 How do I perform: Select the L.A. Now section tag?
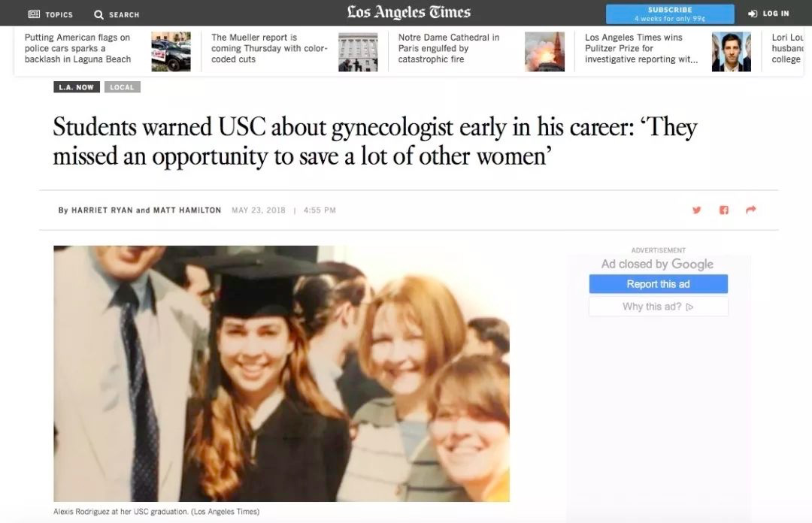click(x=77, y=87)
